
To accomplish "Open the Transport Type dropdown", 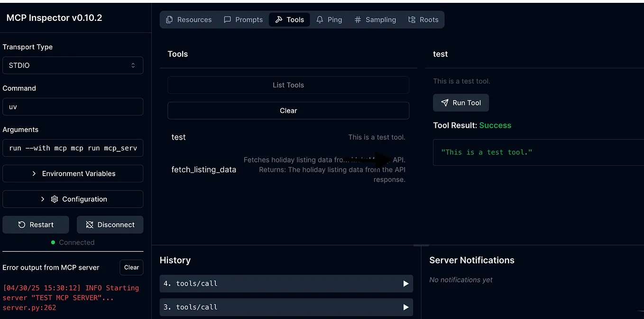I will pyautogui.click(x=73, y=65).
